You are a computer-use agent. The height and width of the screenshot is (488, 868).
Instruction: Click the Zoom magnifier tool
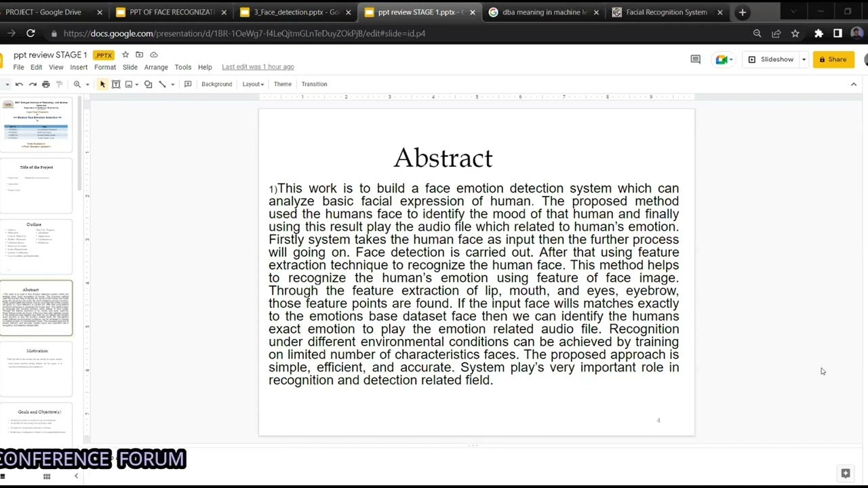pos(77,84)
